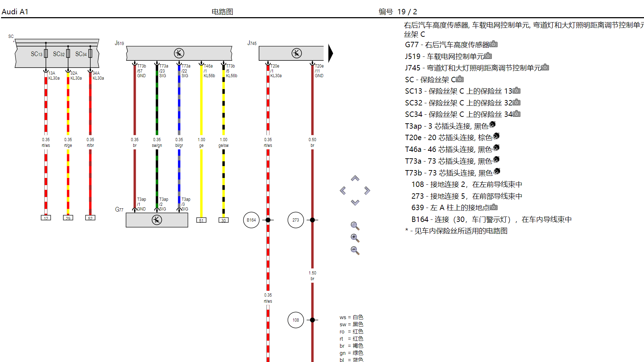Select terminal label 51 on the diagram
Image resolution: width=644 pixels, height=362 pixels.
(201, 220)
